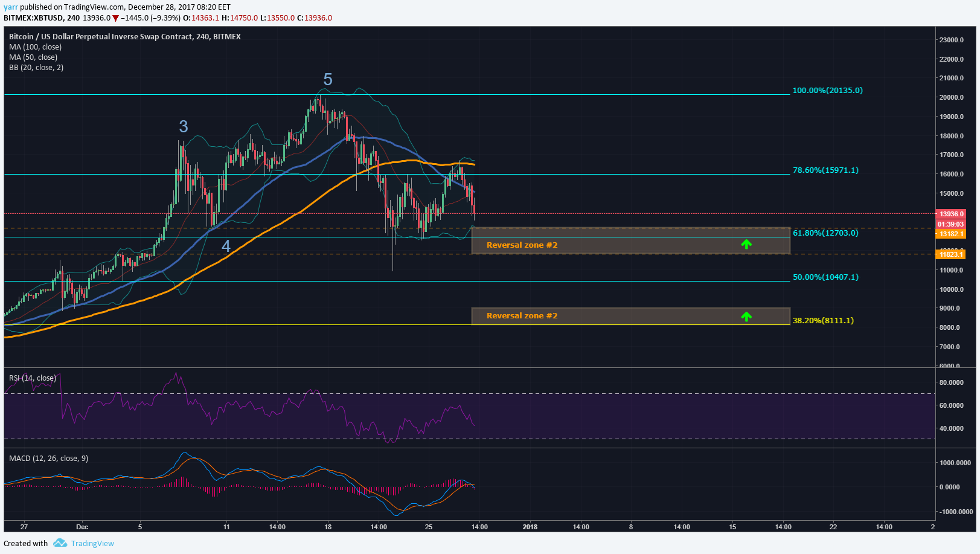Click the 50.00%(10407.1) Fibonacci label
Viewport: 980px width, 554px height.
tap(825, 277)
